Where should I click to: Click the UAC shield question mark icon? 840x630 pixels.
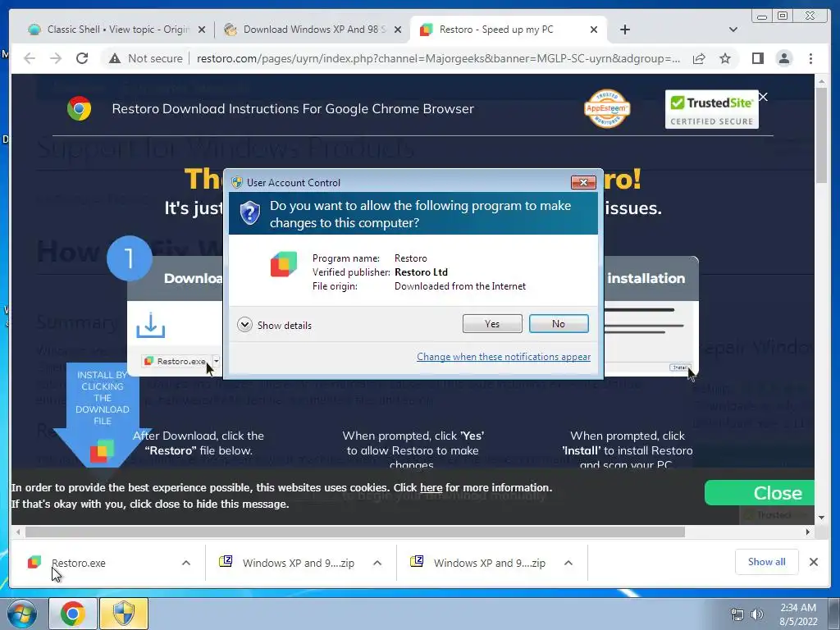coord(249,213)
